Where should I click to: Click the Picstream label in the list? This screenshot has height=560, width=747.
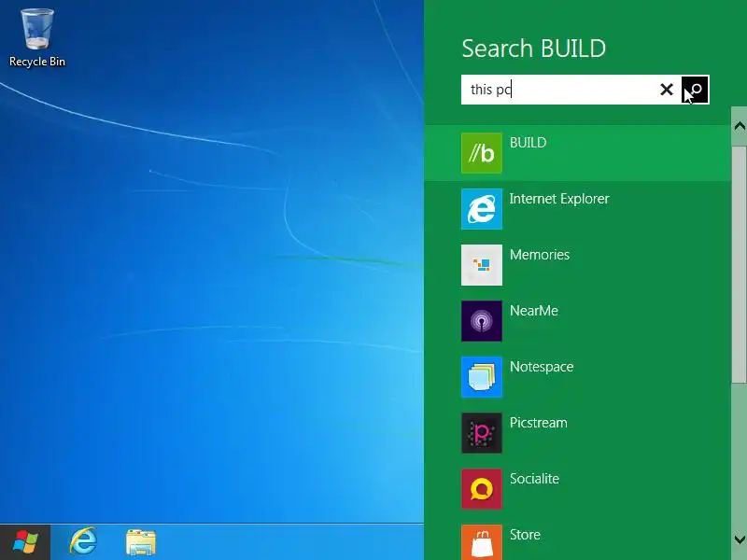(x=539, y=423)
